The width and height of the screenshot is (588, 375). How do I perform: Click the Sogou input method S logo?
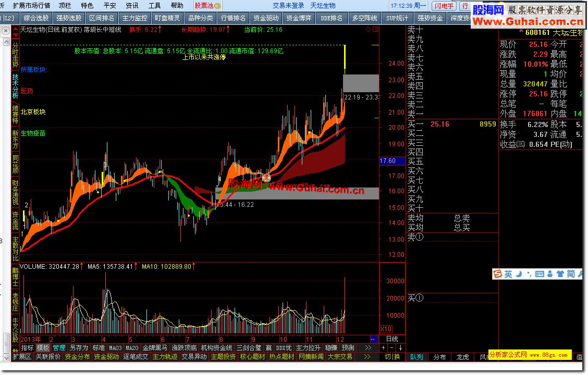pyautogui.click(x=498, y=274)
